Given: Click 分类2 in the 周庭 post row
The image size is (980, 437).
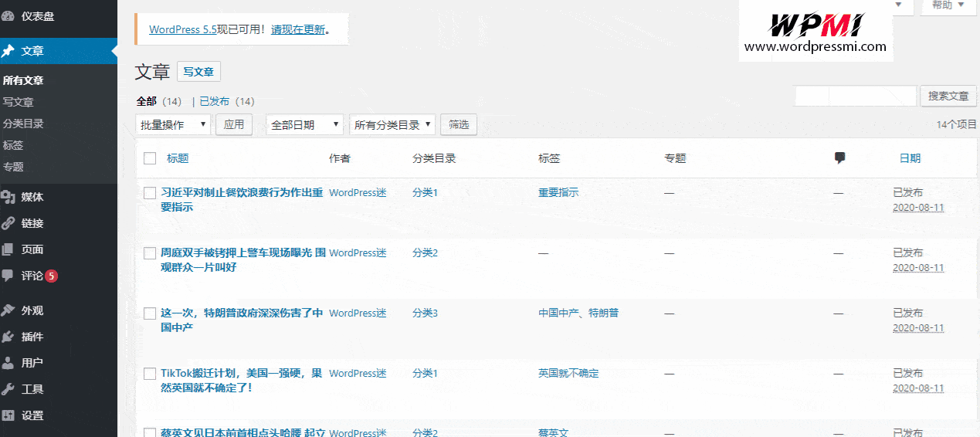Looking at the screenshot, I should tap(425, 253).
